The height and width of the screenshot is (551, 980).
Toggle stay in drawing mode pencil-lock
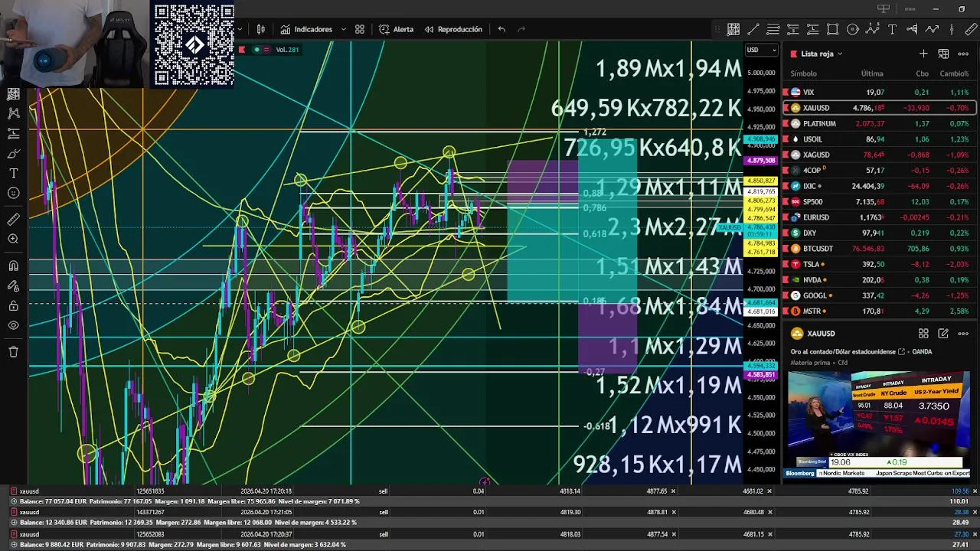(x=13, y=286)
